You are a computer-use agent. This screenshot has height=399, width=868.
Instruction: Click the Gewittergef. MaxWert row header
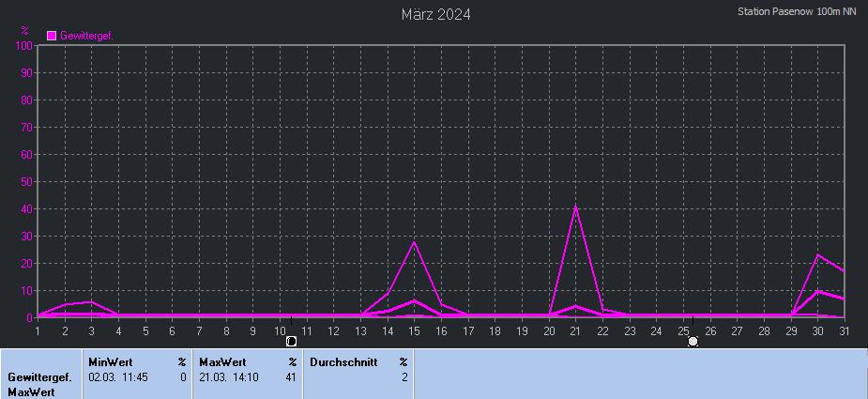[x=39, y=385]
